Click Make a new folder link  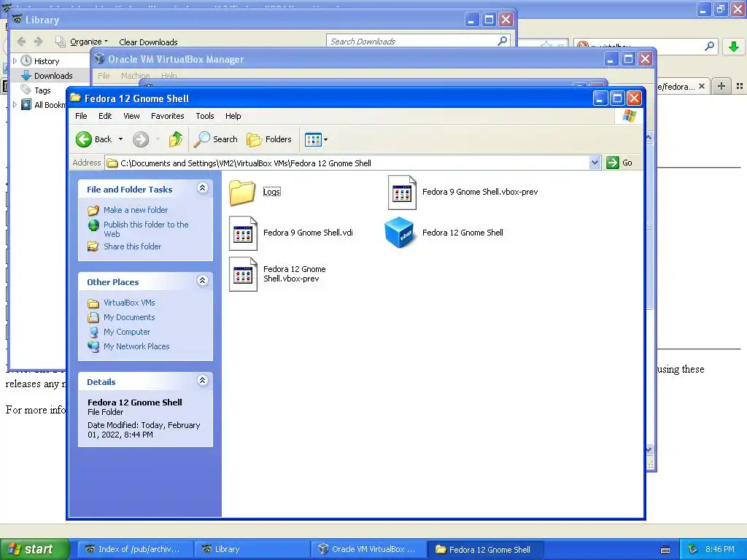(136, 210)
